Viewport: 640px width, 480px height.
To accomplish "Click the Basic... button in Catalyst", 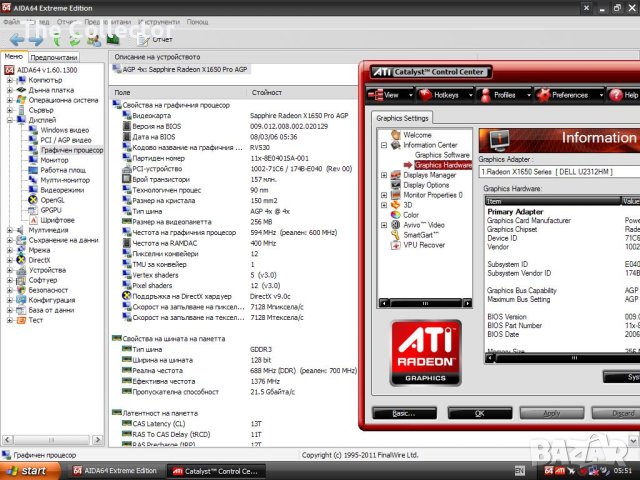I will (x=404, y=413).
